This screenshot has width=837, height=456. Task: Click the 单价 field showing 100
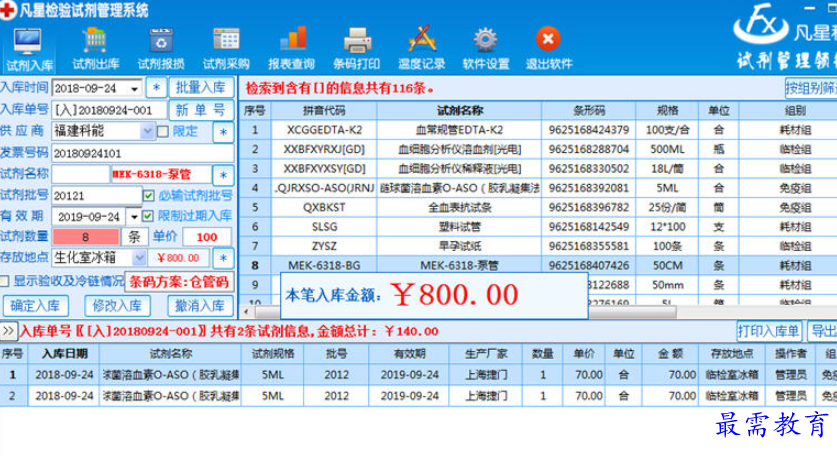[x=207, y=237]
